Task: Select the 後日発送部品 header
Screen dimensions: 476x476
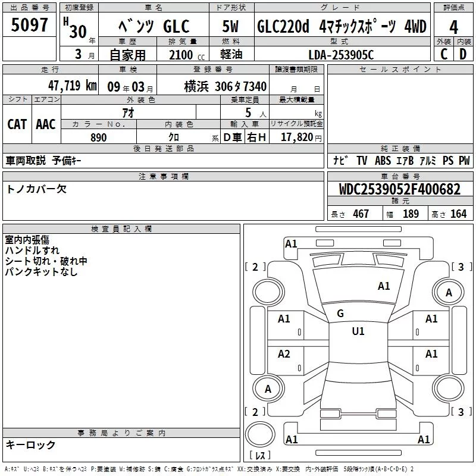Action: [163, 148]
